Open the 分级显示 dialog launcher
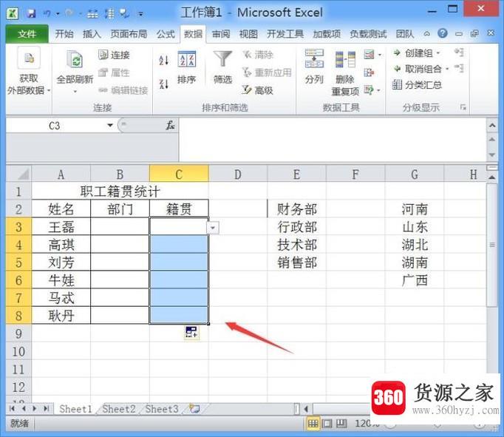Image resolution: width=504 pixels, height=437 pixels. click(463, 107)
